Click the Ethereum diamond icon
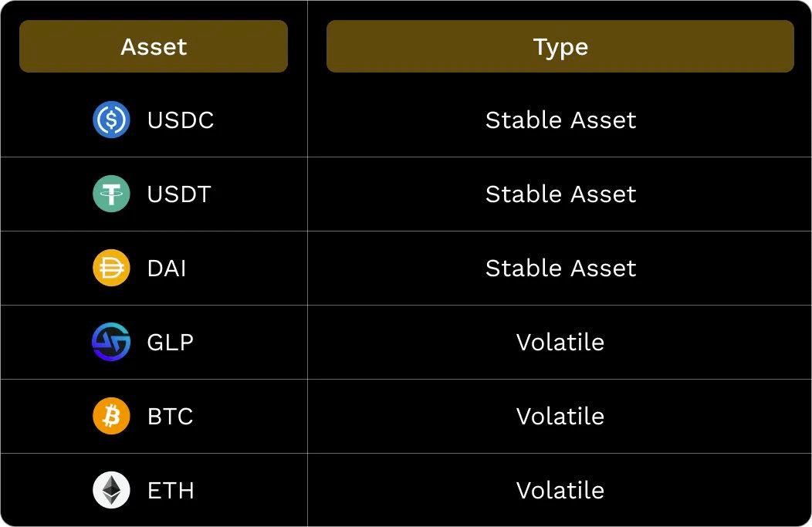Viewport: 812px width, 527px height. click(111, 490)
